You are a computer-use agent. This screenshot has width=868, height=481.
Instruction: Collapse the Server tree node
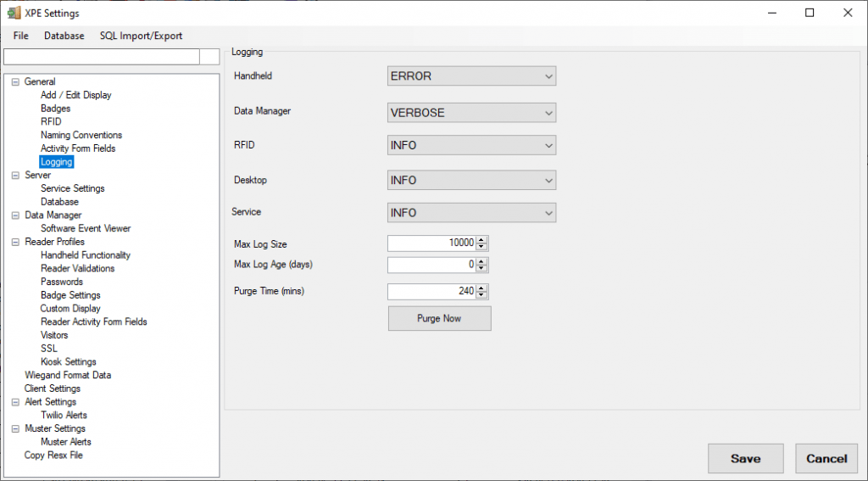(15, 175)
